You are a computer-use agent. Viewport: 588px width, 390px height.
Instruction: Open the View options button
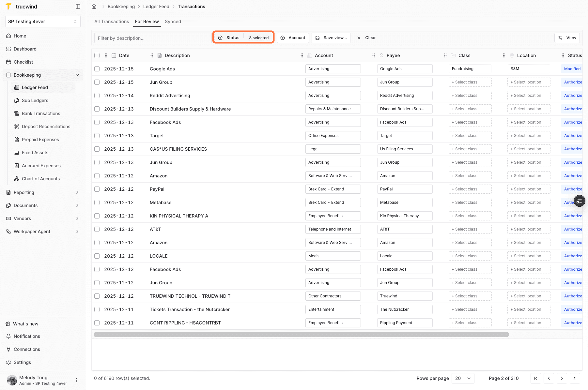[567, 38]
